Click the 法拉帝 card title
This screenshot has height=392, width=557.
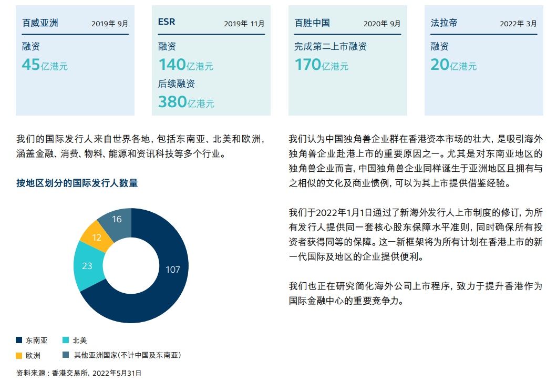(444, 23)
